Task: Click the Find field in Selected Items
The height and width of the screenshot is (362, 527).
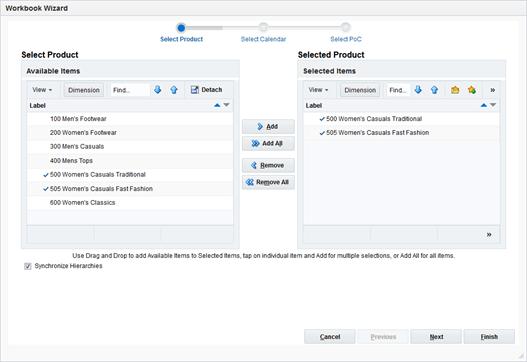Action: 399,90
